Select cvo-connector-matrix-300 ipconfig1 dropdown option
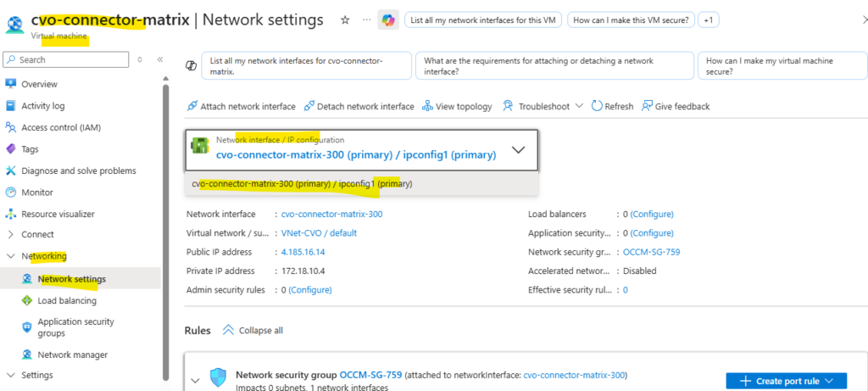Screen dimensions: 868x391 click(x=303, y=183)
